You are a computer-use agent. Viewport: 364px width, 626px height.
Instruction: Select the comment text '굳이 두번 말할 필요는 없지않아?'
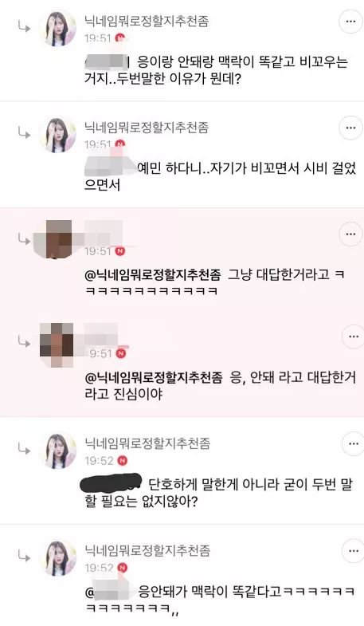click(219, 493)
